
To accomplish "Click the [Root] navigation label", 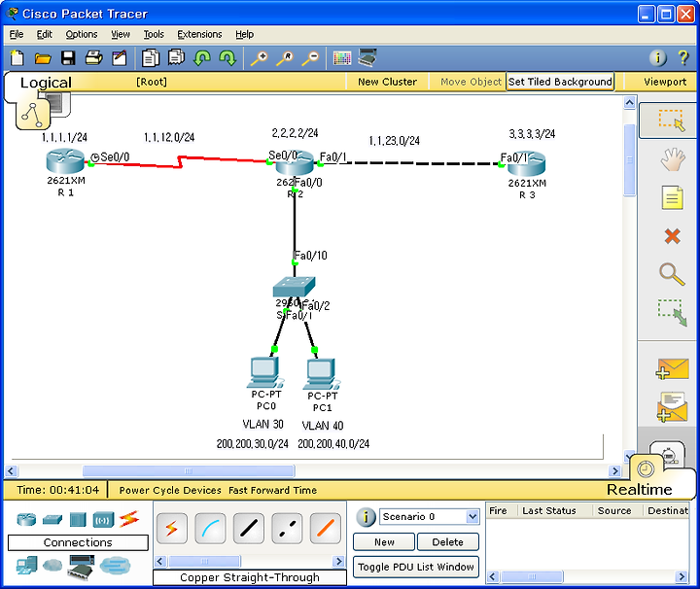I will tap(152, 82).
